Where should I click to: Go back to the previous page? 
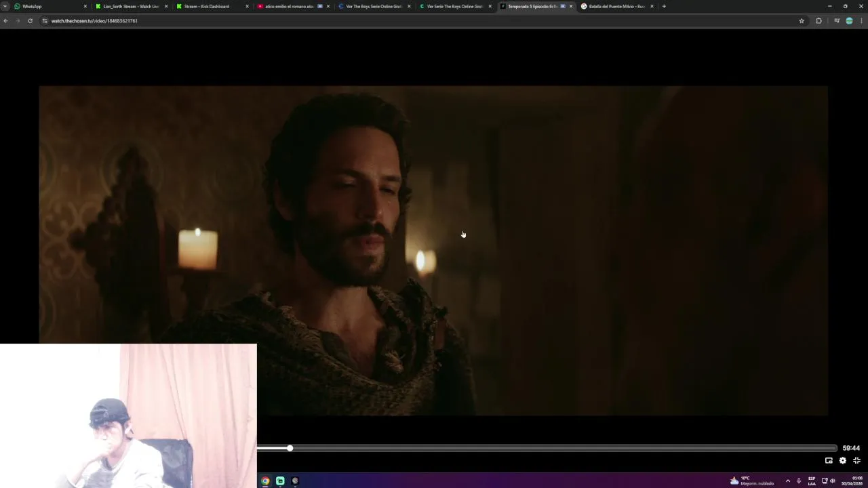tap(5, 21)
